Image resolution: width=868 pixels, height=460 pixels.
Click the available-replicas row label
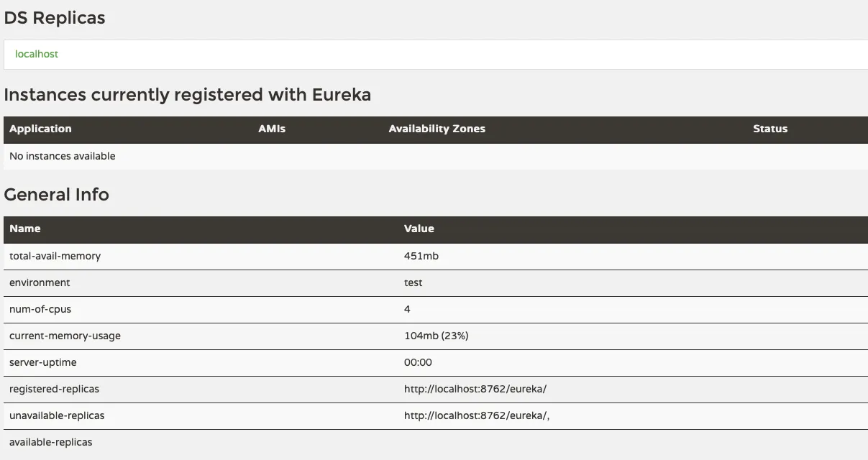pos(51,442)
